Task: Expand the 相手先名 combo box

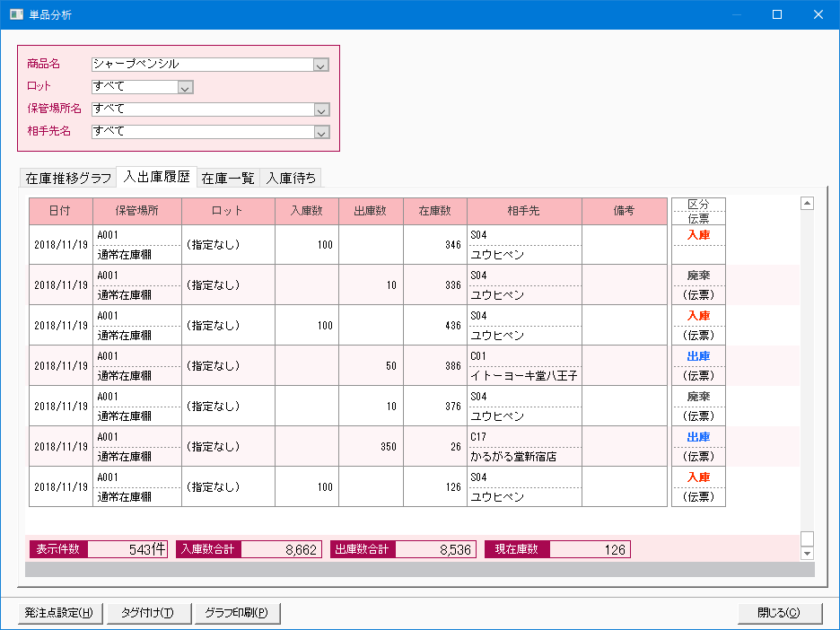Action: (321, 132)
